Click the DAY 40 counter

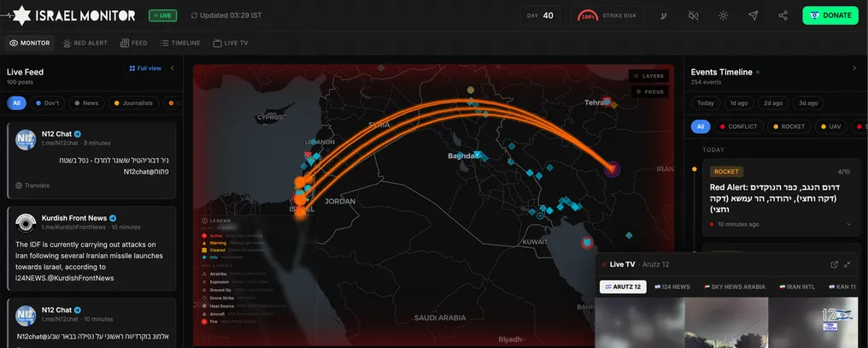tap(540, 15)
